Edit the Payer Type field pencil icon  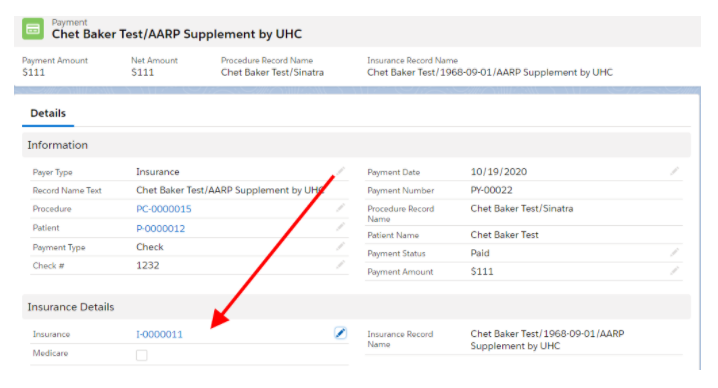pyautogui.click(x=340, y=171)
